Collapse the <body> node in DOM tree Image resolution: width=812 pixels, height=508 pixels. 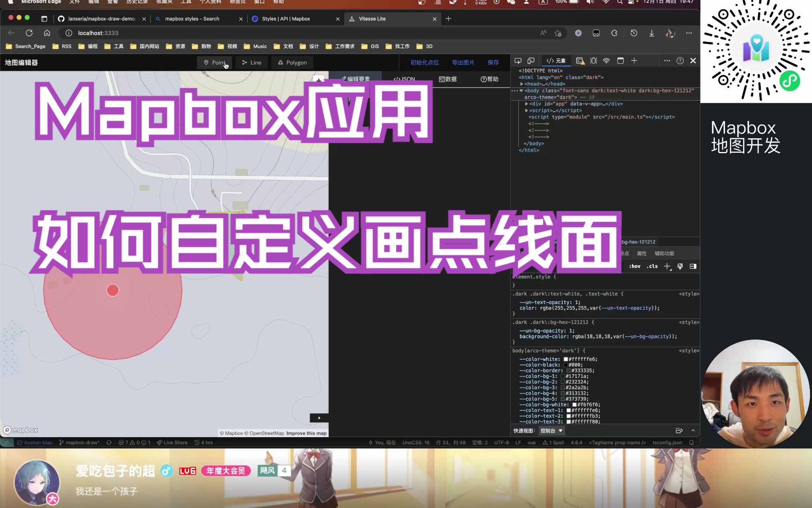pyautogui.click(x=521, y=91)
